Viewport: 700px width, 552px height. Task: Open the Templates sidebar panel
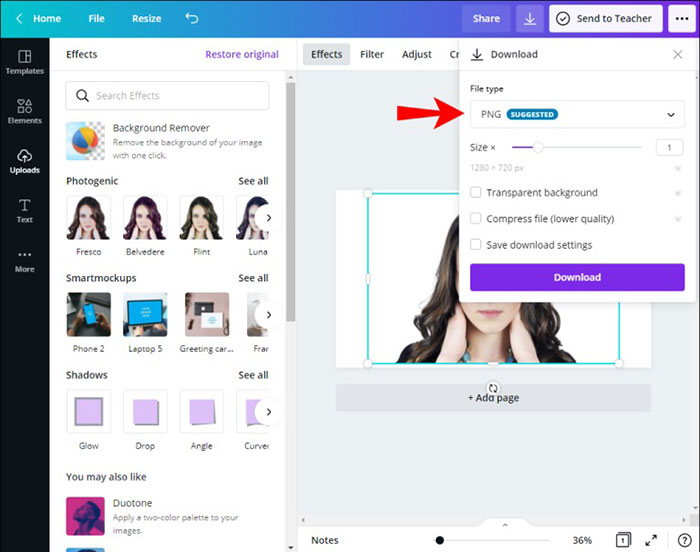24,61
